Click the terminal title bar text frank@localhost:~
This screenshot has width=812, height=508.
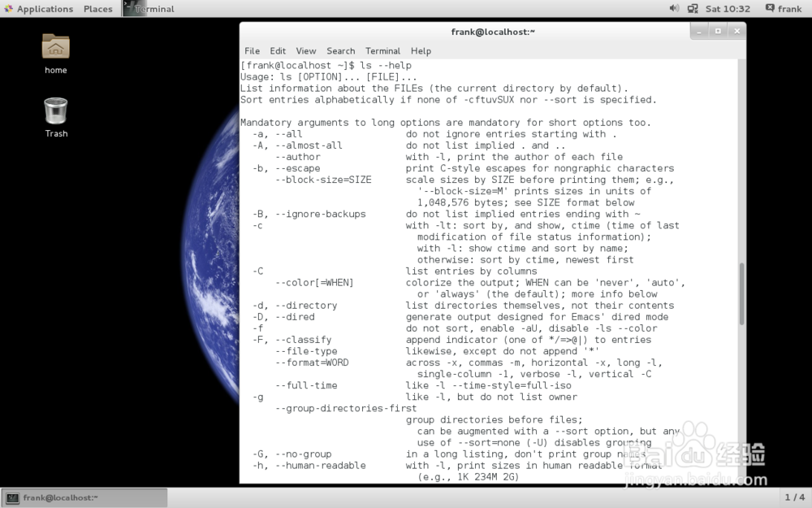pyautogui.click(x=493, y=32)
